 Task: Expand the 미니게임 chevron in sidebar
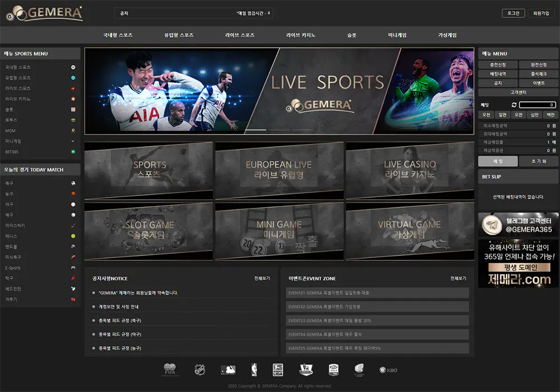(x=73, y=141)
